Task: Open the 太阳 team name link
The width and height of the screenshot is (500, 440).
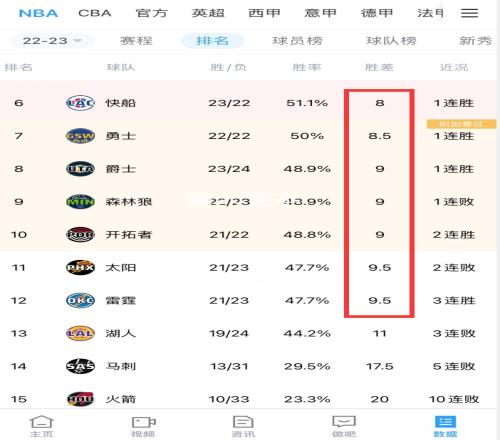Action: [121, 268]
